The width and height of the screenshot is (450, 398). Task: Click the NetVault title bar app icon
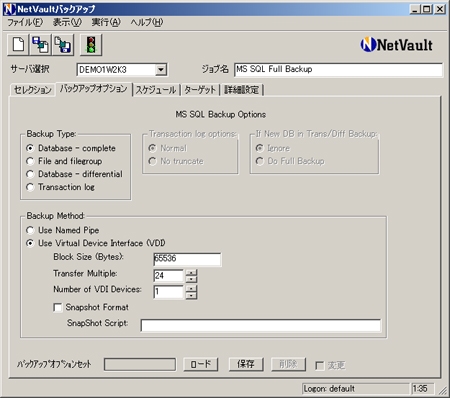9,9
